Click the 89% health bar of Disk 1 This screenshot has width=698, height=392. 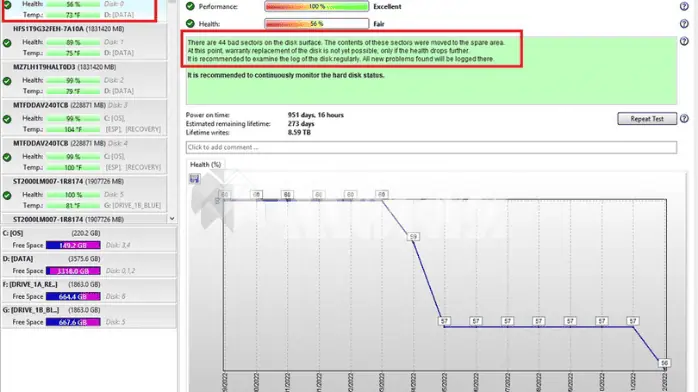point(73,42)
